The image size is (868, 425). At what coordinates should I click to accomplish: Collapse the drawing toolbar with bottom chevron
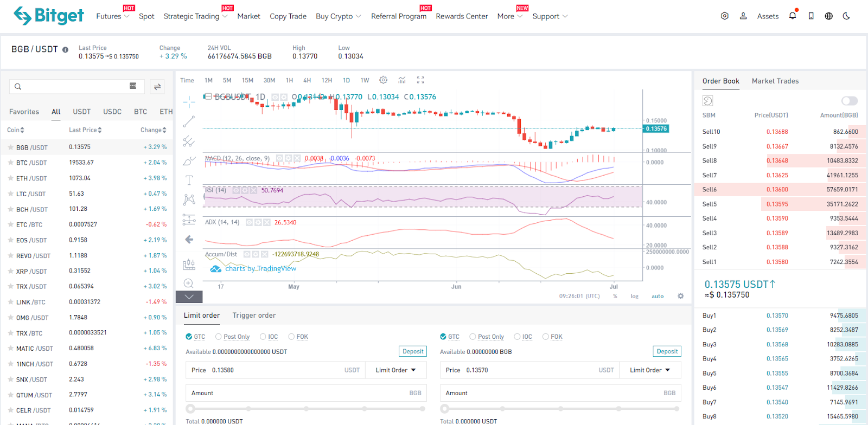pyautogui.click(x=189, y=297)
